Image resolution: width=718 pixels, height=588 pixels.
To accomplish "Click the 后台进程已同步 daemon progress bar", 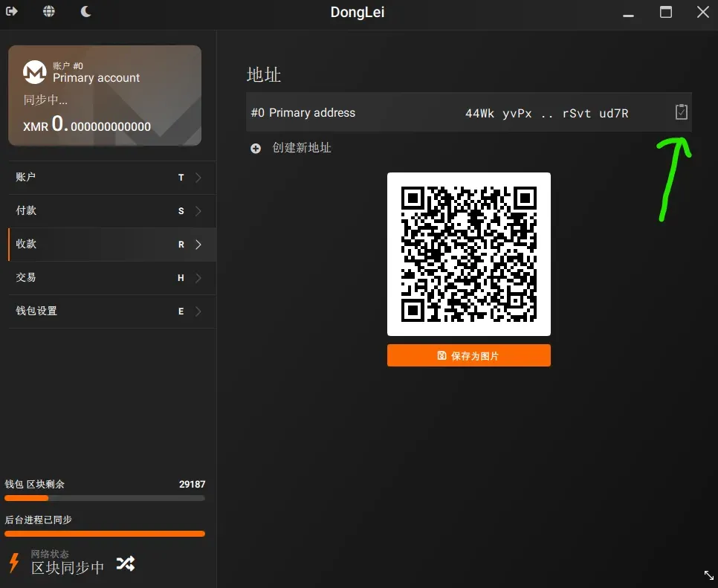I will click(105, 534).
